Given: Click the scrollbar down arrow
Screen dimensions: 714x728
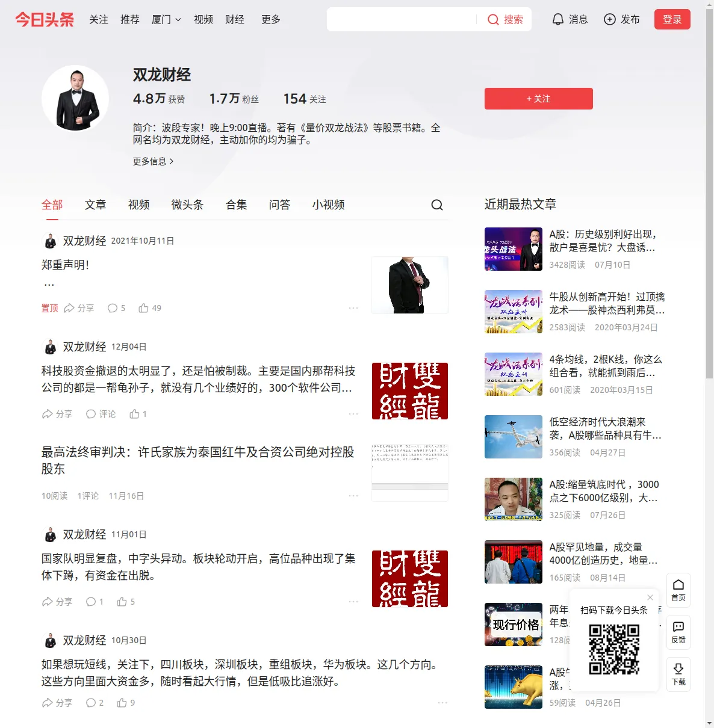Looking at the screenshot, I should tap(710, 723).
